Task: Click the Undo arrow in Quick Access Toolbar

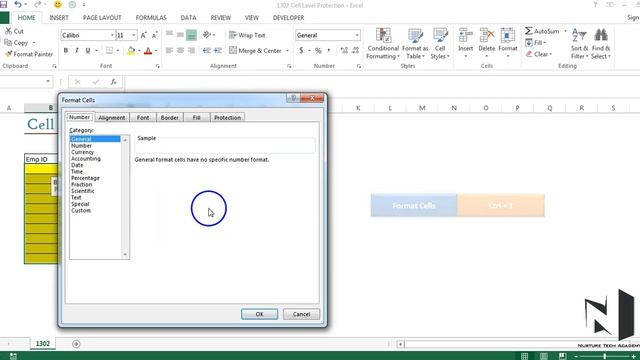Action: (x=18, y=4)
